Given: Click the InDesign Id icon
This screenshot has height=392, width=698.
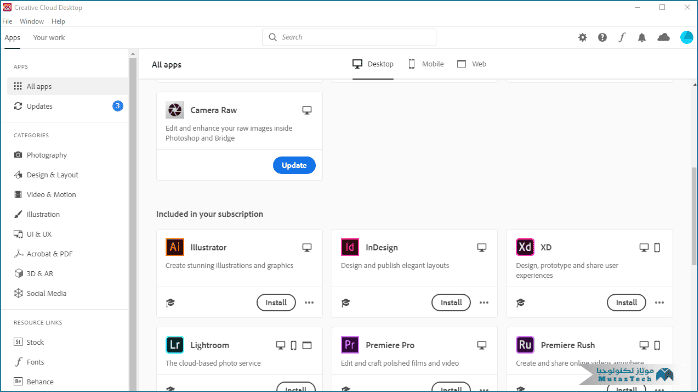Looking at the screenshot, I should 350,247.
